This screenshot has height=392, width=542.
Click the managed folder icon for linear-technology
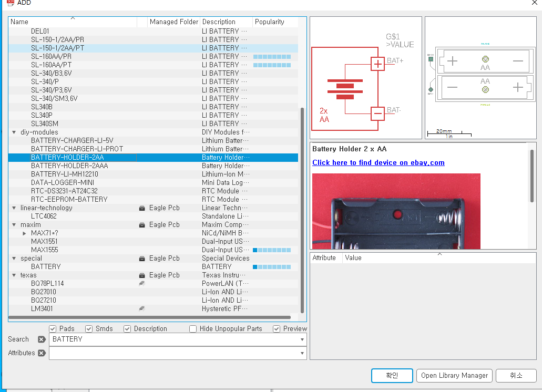[x=142, y=208]
